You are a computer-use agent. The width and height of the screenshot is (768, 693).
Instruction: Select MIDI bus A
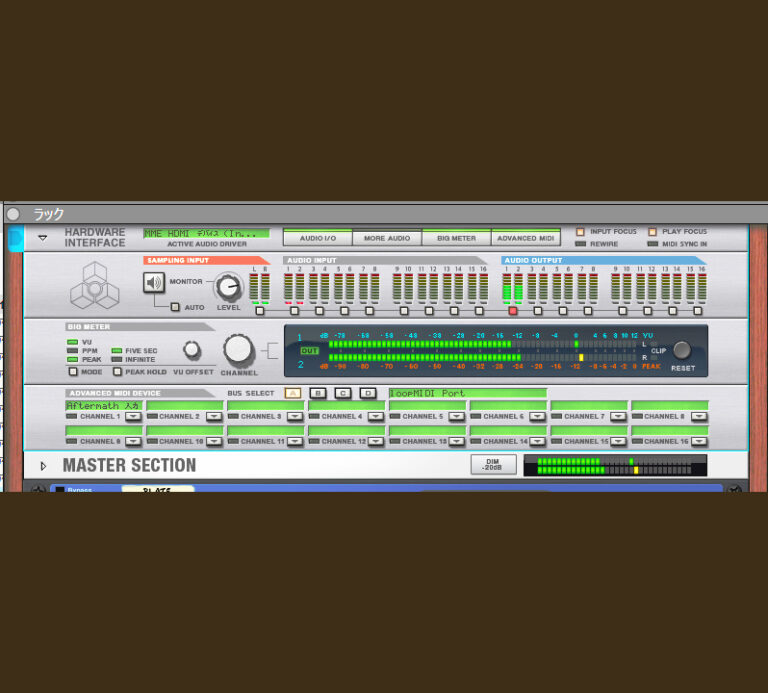pyautogui.click(x=293, y=393)
